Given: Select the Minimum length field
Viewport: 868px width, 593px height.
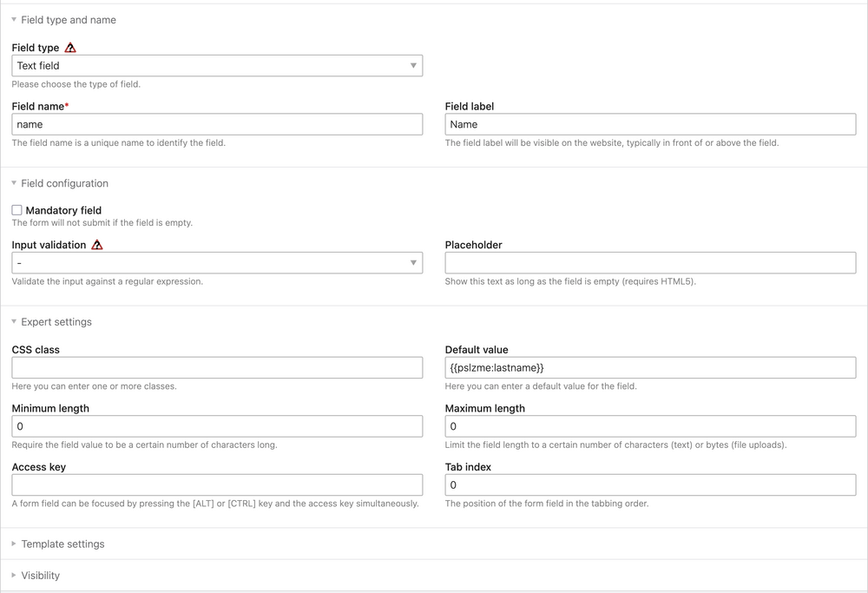Looking at the screenshot, I should (217, 426).
